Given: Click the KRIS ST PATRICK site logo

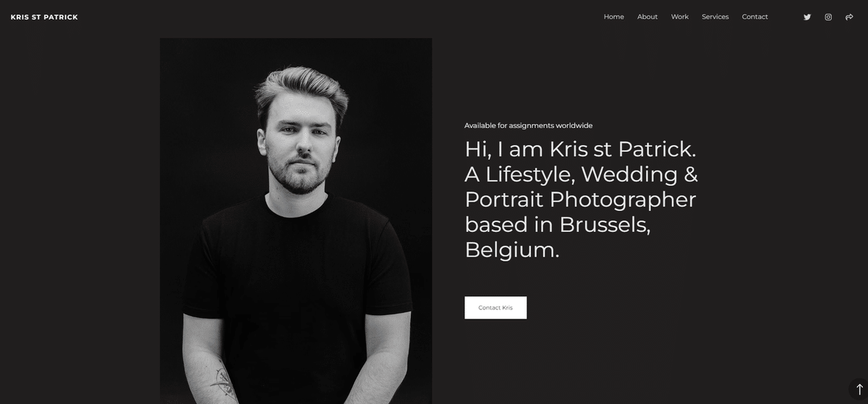Looking at the screenshot, I should pos(44,17).
